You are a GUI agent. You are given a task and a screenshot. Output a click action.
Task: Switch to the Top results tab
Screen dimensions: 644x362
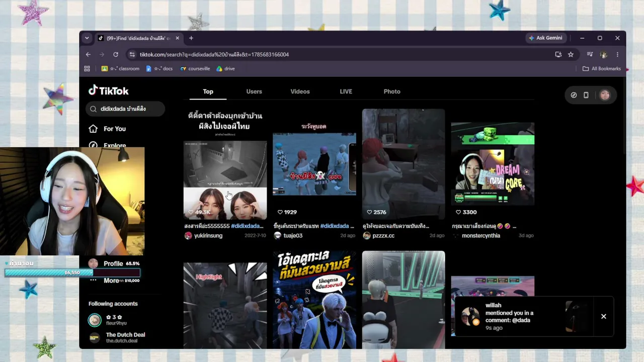208,92
